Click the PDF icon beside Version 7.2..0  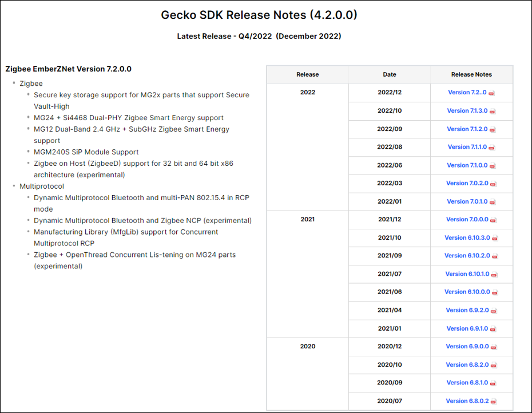[x=491, y=93]
